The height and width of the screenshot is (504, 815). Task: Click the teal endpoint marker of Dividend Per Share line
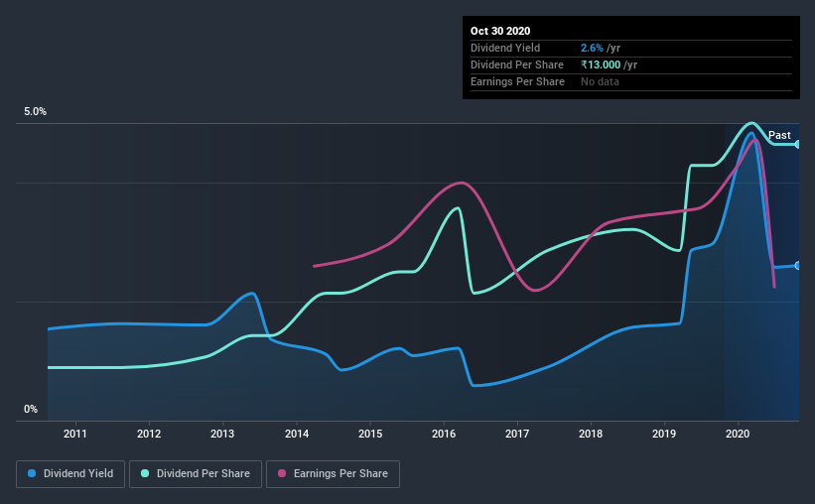[798, 144]
